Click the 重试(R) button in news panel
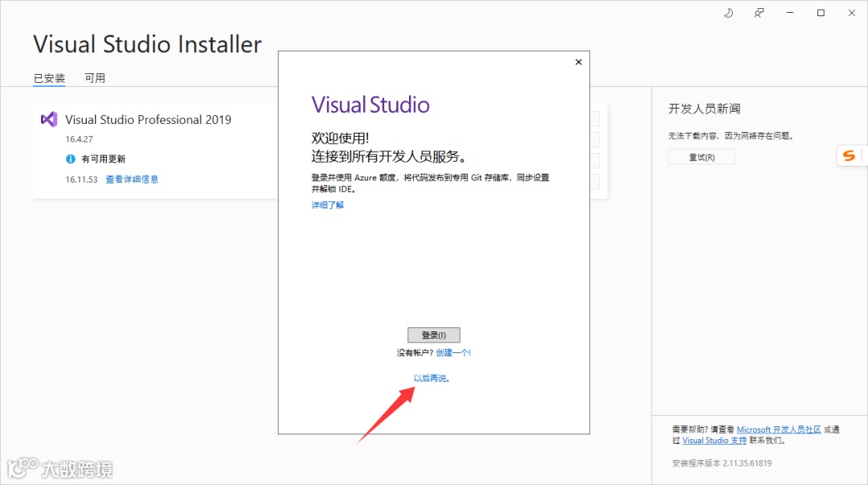Screen dimensions: 868x485 pyautogui.click(x=702, y=157)
